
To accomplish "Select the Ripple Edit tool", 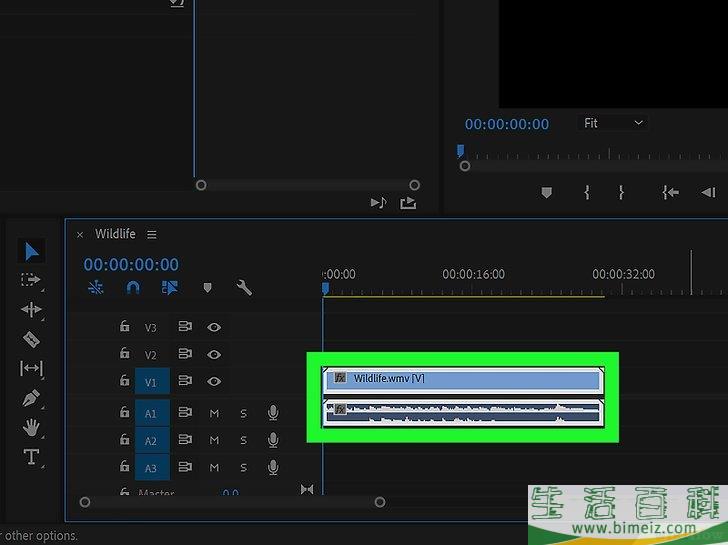I will click(31, 310).
